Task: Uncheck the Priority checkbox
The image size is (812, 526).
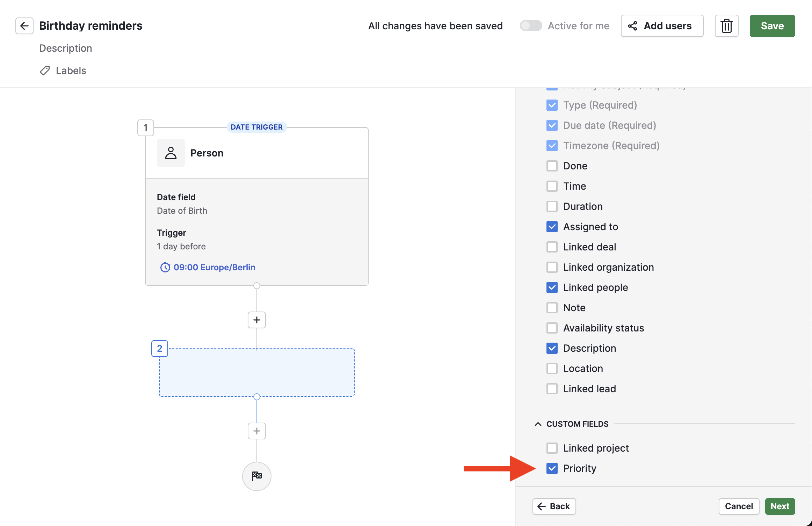Action: pos(552,468)
